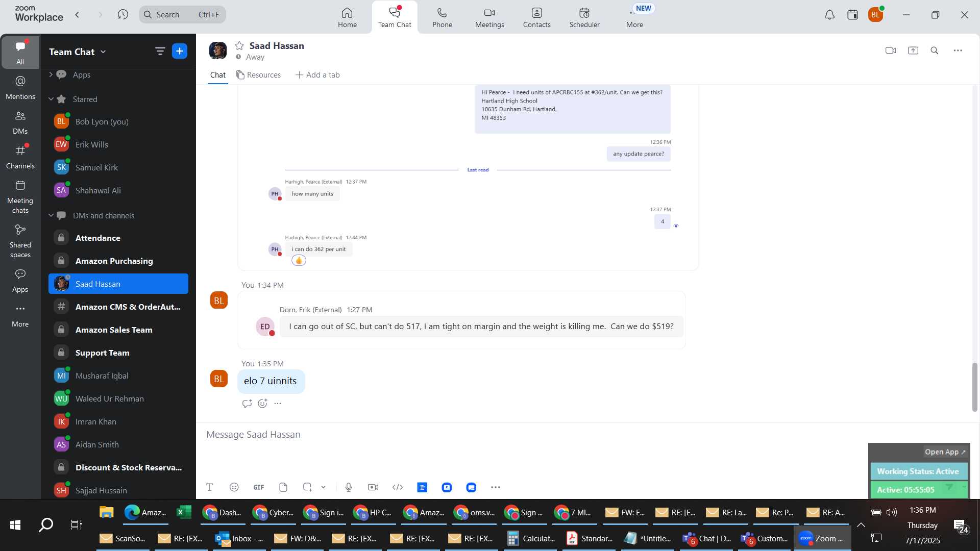This screenshot has width=980, height=551.
Task: Collapse DMs and channels section
Action: click(x=51, y=215)
